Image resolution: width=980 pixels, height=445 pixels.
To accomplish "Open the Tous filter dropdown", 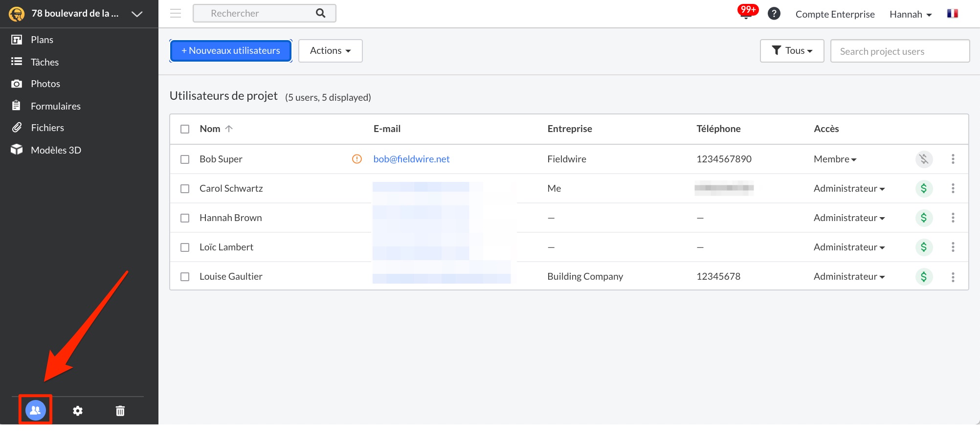I will 792,51.
